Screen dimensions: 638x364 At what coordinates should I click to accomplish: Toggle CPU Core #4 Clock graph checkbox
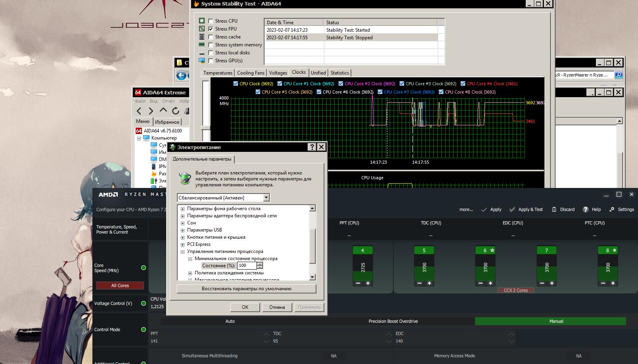463,84
